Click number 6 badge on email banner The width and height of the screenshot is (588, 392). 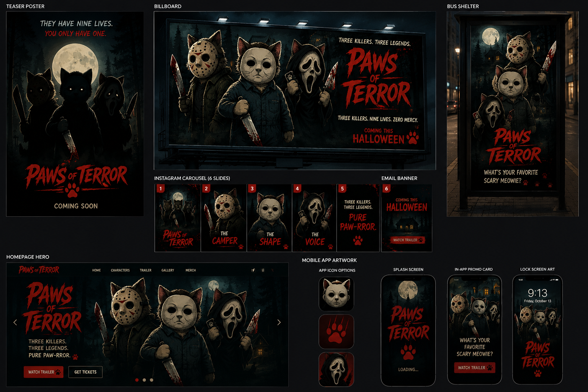pos(387,188)
